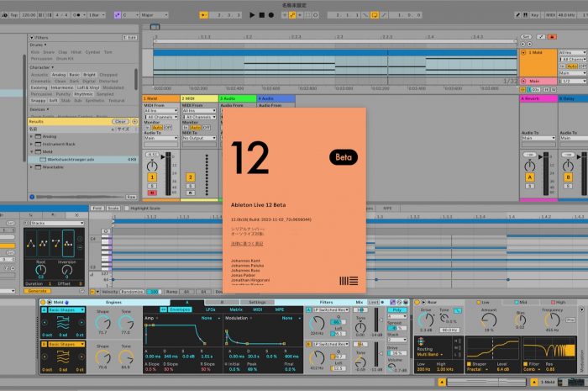The width and height of the screenshot is (588, 391).
Task: Toggle the Key map mode button
Action: coord(535,15)
